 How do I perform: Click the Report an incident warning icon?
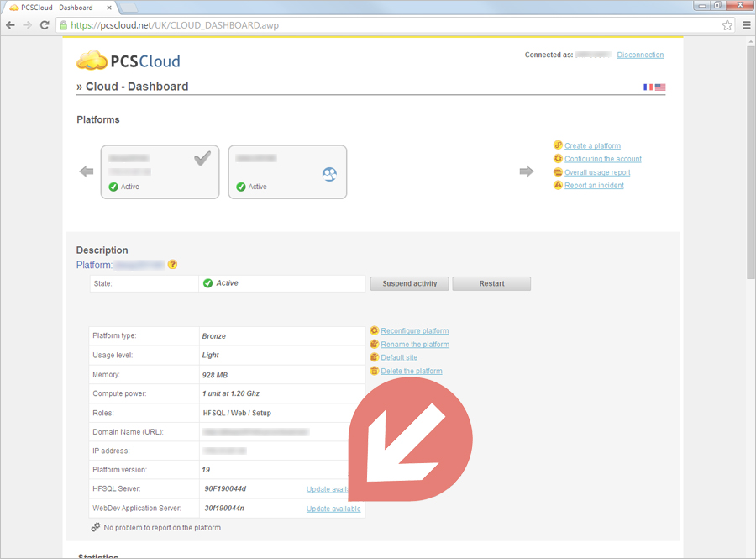[558, 185]
